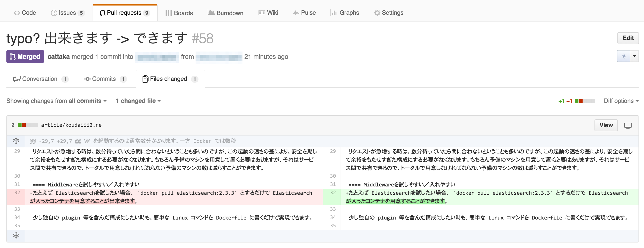Viewport: 644px width, 248px height.
Task: Open the Wiki page
Action: 268,13
